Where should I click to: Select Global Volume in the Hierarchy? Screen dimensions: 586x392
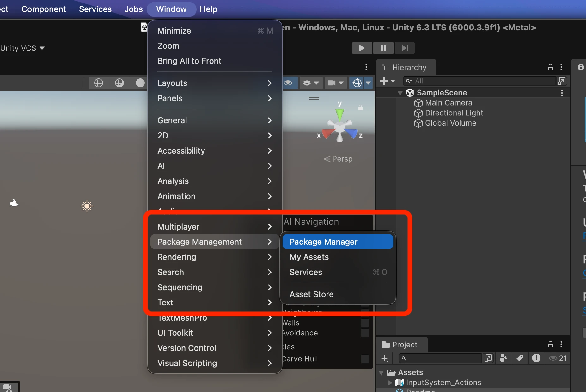point(445,123)
